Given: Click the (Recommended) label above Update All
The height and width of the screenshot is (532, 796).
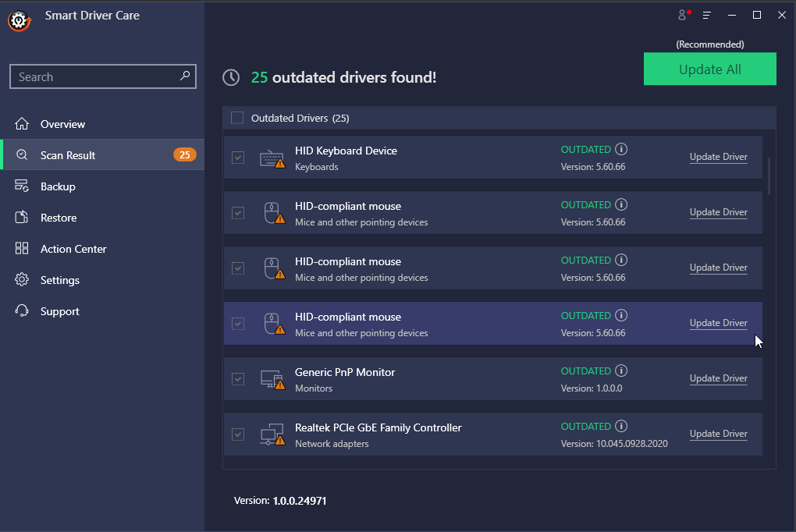Looking at the screenshot, I should pyautogui.click(x=709, y=44).
